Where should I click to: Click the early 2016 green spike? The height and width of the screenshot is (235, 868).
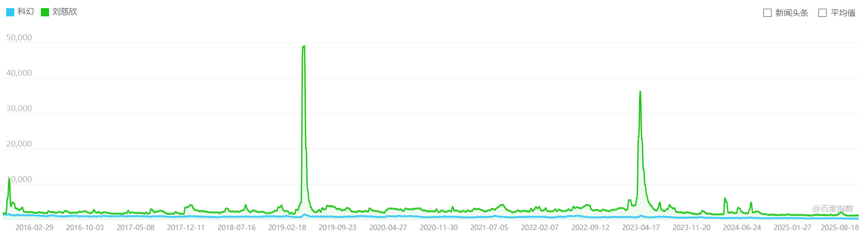(9, 179)
